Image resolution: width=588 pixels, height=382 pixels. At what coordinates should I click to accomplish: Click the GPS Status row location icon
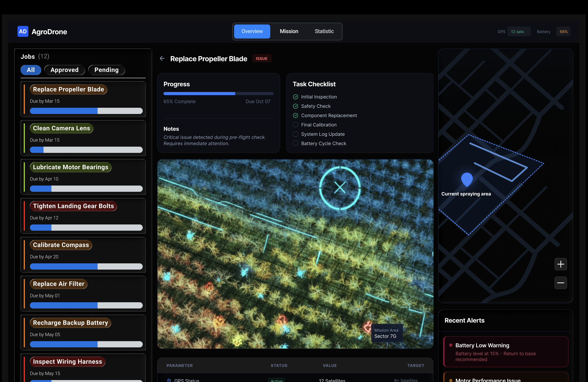(169, 380)
